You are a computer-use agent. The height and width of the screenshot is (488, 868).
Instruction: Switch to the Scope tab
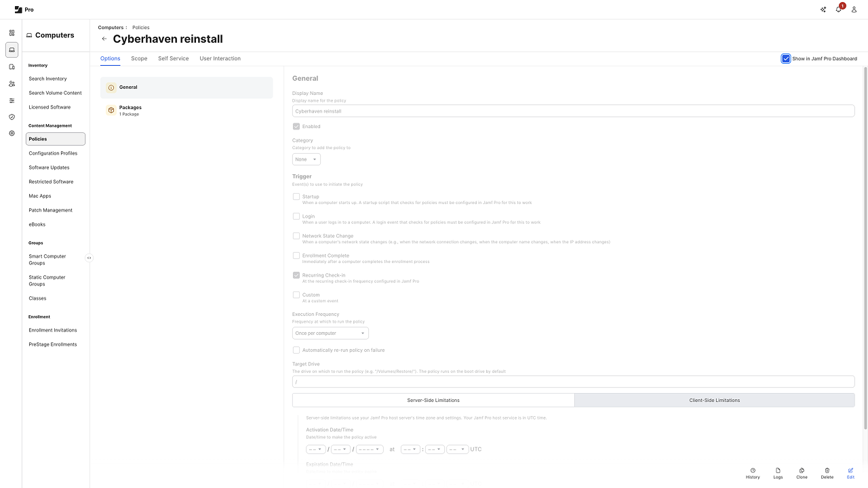point(139,59)
